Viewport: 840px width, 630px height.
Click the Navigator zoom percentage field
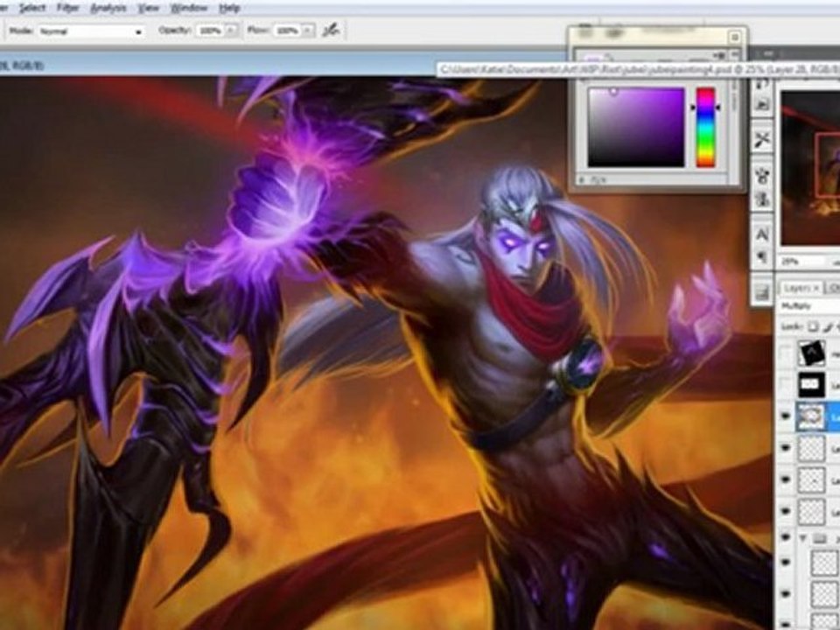point(803,262)
